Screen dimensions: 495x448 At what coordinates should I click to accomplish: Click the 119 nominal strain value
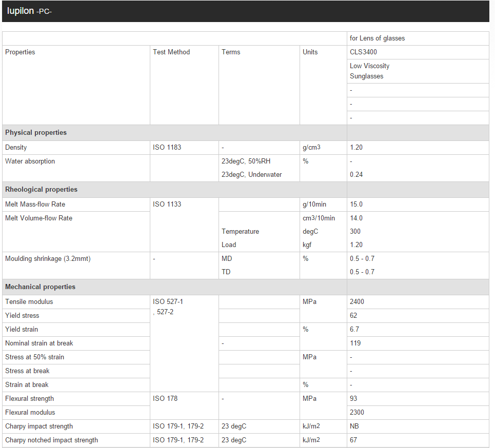pos(355,343)
